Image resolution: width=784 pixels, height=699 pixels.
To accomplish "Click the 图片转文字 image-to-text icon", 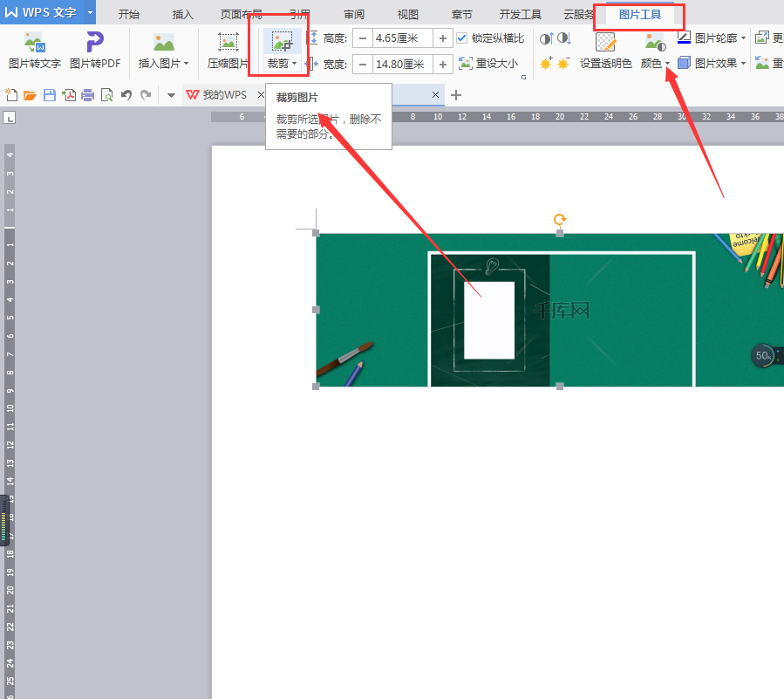I will click(35, 42).
